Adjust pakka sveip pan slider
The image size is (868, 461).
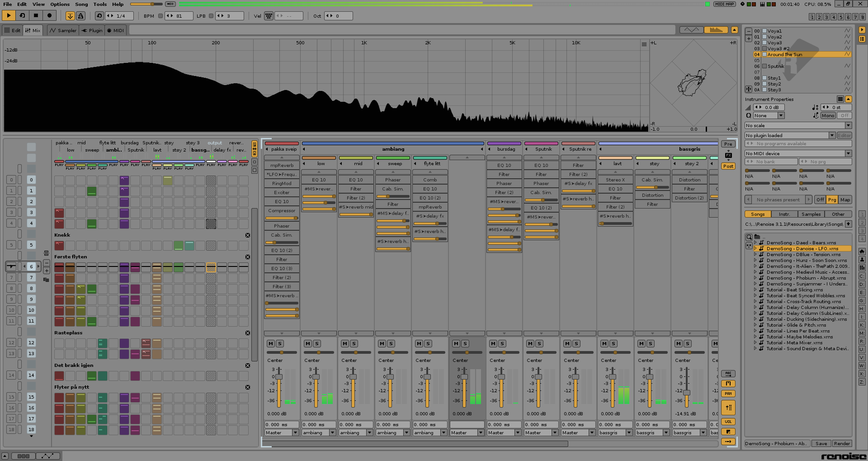[x=282, y=352]
